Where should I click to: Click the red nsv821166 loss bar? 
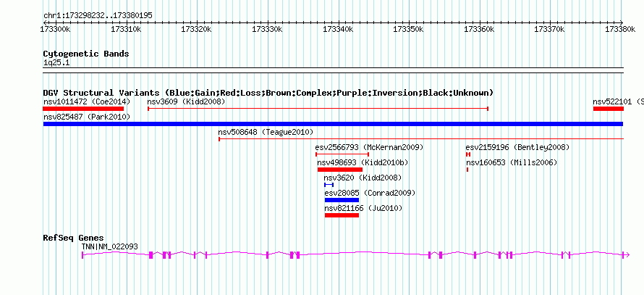coord(342,215)
